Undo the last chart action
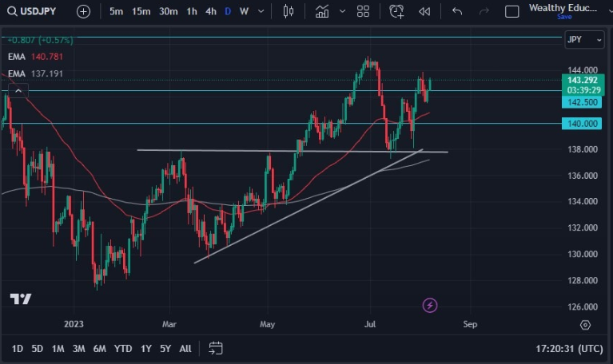This screenshot has height=364, width=613. 457,11
